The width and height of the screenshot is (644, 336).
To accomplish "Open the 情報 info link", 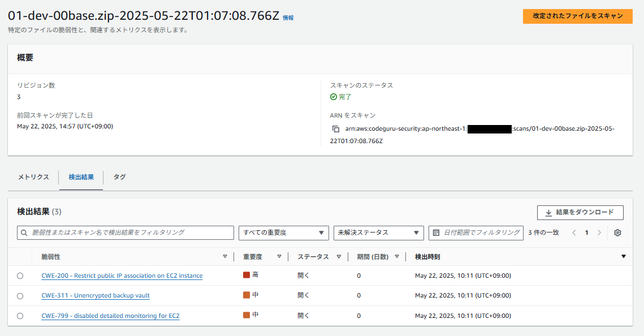I will coord(288,18).
